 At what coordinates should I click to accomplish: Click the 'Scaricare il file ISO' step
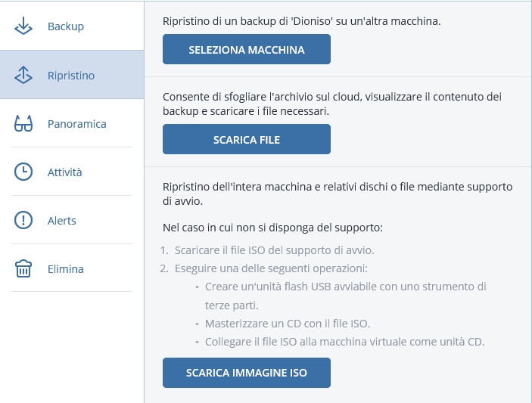274,250
